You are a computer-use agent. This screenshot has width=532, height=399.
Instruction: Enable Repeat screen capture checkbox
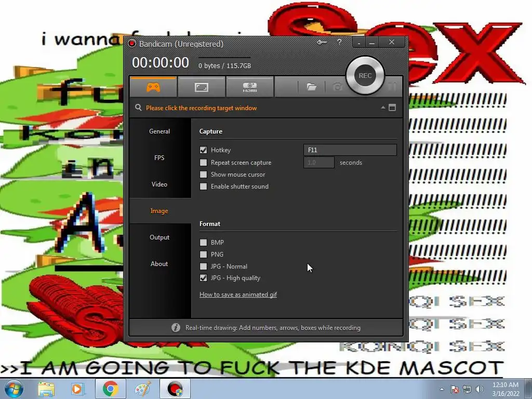click(203, 163)
